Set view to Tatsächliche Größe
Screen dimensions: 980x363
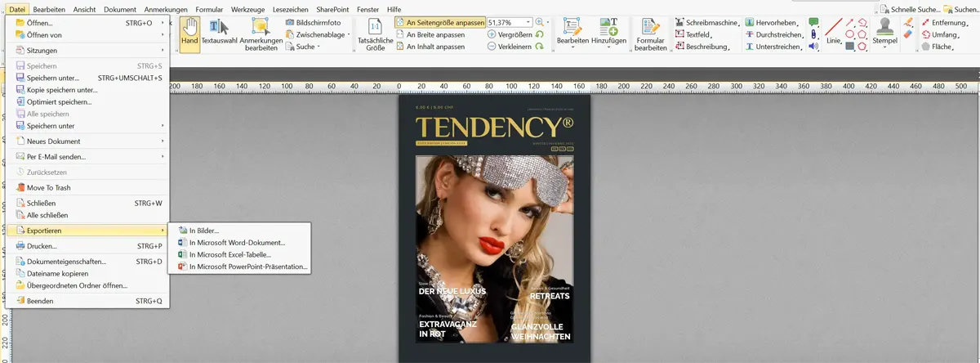point(376,34)
